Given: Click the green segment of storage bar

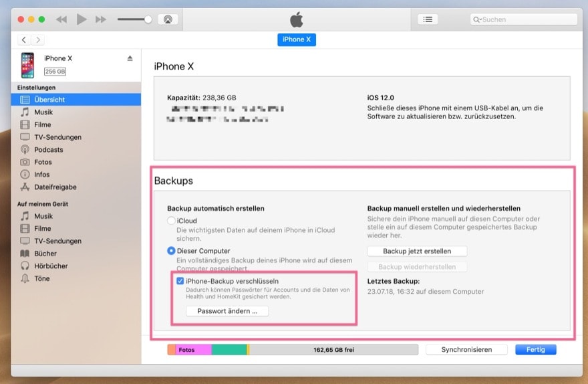Looking at the screenshot, I should pyautogui.click(x=229, y=349).
